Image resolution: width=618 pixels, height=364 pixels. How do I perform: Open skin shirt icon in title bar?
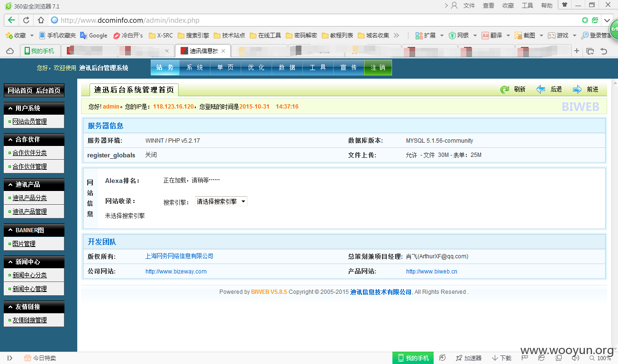(564, 5)
